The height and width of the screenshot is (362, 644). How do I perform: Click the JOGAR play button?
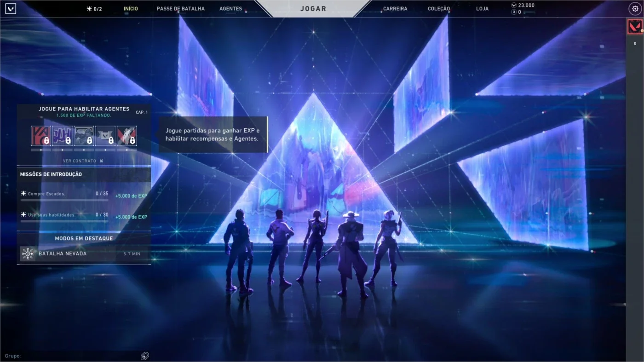(x=313, y=9)
